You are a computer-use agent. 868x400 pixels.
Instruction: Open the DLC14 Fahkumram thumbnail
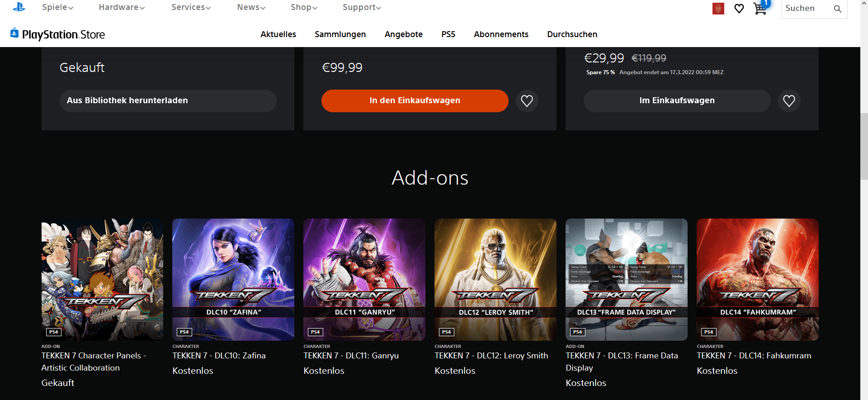tap(758, 280)
